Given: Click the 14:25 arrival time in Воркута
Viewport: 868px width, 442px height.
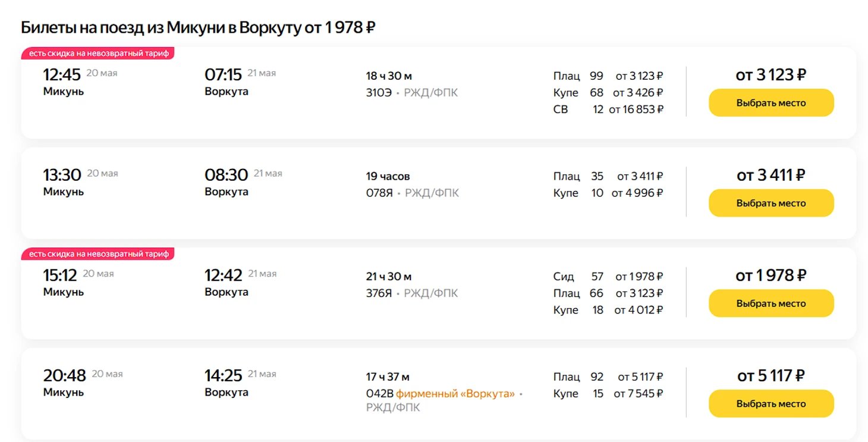Looking at the screenshot, I should coord(223,375).
